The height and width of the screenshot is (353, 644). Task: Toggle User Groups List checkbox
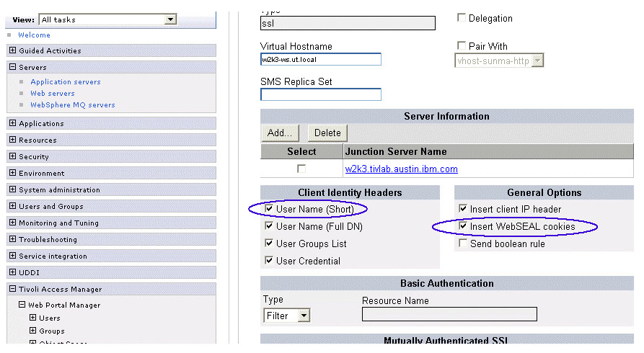(269, 243)
